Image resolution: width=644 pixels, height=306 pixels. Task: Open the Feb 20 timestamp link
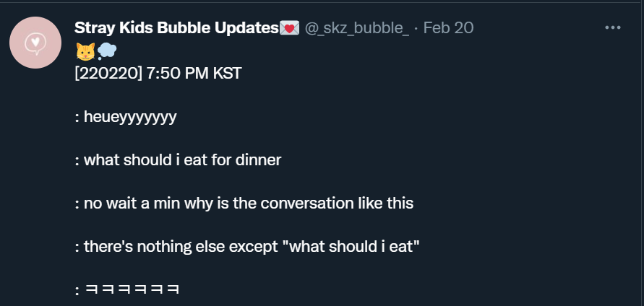pos(448,28)
